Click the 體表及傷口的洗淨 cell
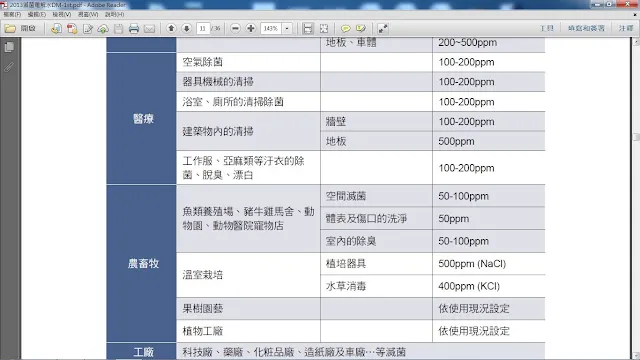640x360 pixels. [x=376, y=218]
